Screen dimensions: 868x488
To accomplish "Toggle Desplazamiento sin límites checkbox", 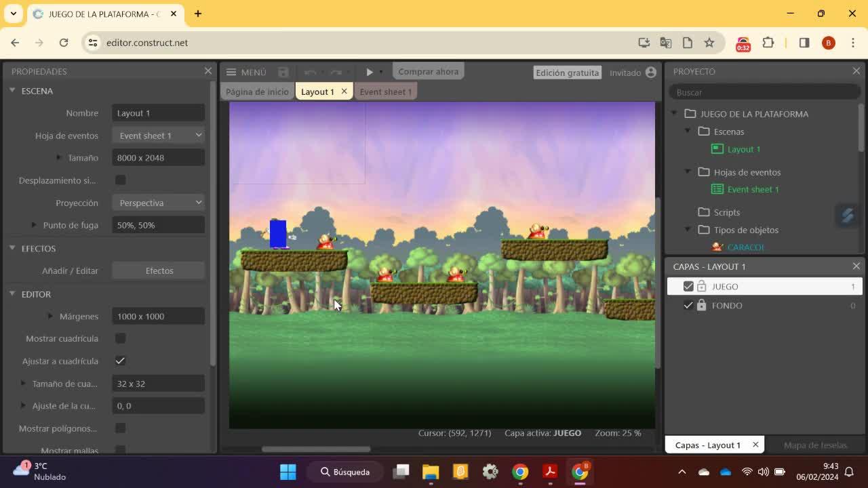I will pyautogui.click(x=120, y=180).
